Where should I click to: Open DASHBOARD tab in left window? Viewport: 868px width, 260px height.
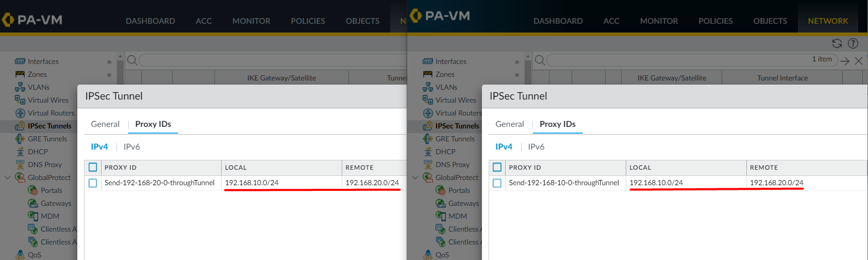pos(151,21)
